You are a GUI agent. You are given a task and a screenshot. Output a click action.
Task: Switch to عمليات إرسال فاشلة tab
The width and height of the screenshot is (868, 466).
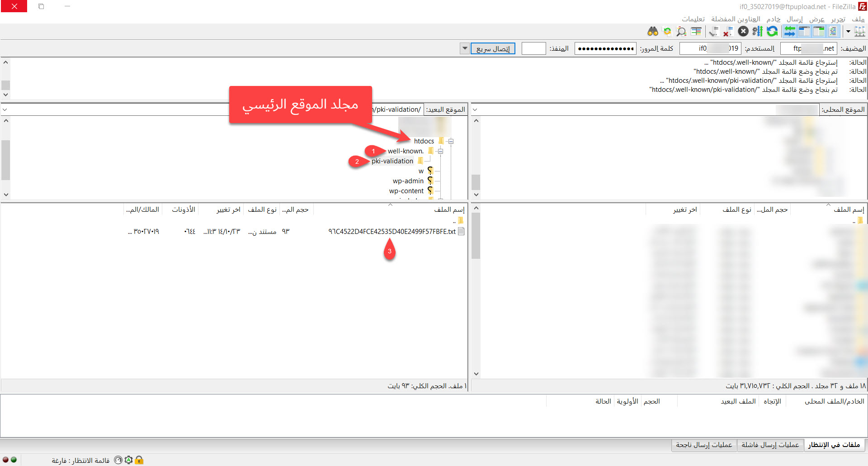click(x=770, y=445)
